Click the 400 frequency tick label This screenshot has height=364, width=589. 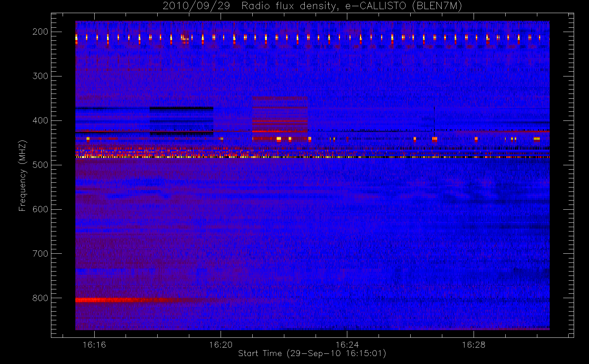coord(40,120)
